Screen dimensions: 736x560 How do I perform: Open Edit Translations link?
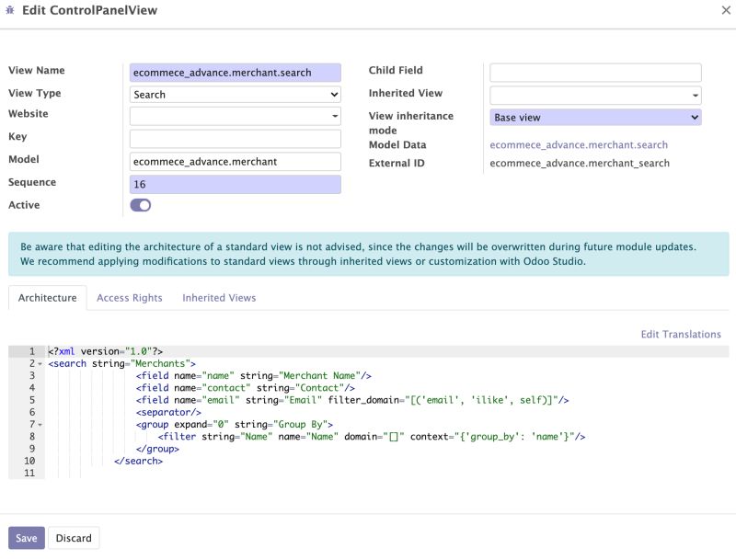coord(681,334)
